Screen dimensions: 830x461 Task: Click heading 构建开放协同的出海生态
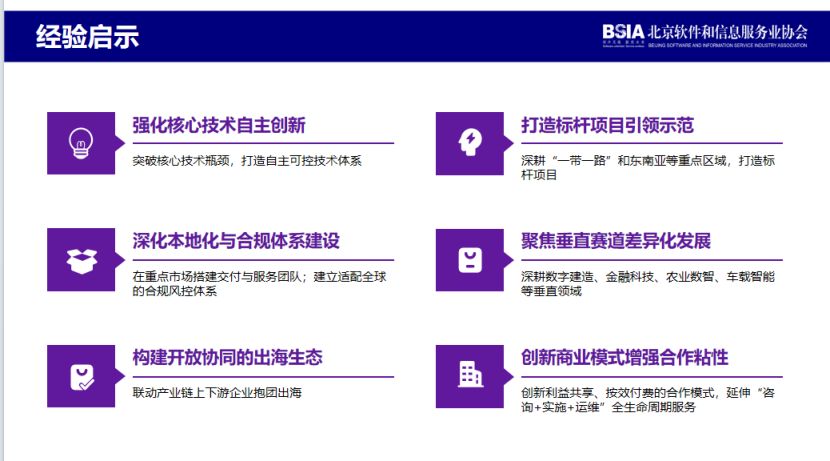point(227,357)
